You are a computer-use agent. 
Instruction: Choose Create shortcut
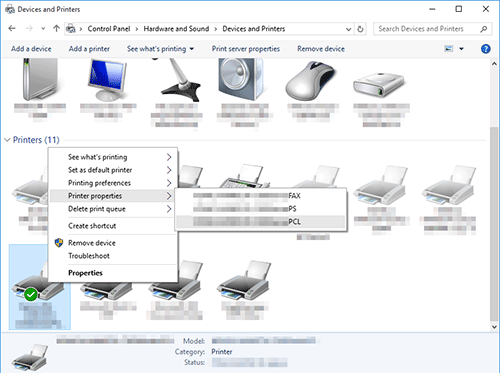coord(113,226)
